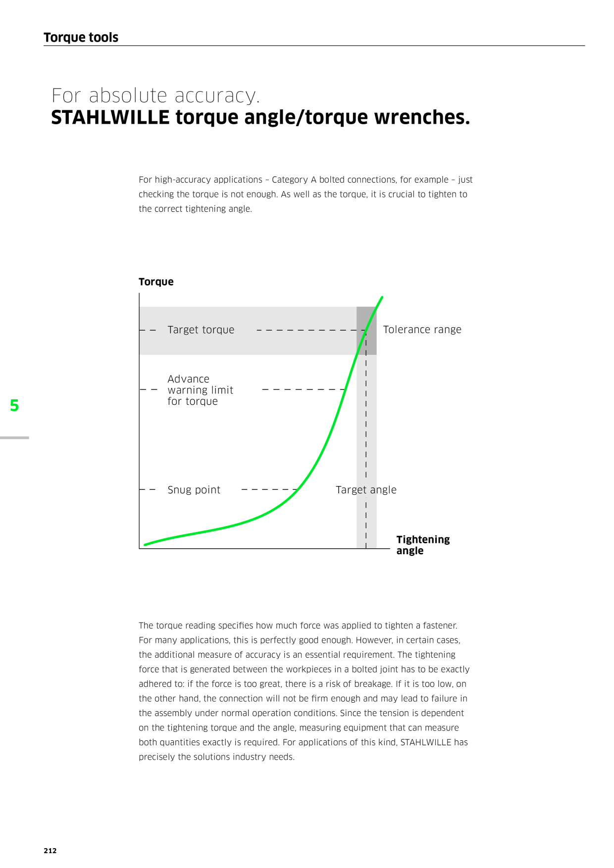Click the page number 212
Image resolution: width=614 pixels, height=868 pixels.
[x=50, y=851]
